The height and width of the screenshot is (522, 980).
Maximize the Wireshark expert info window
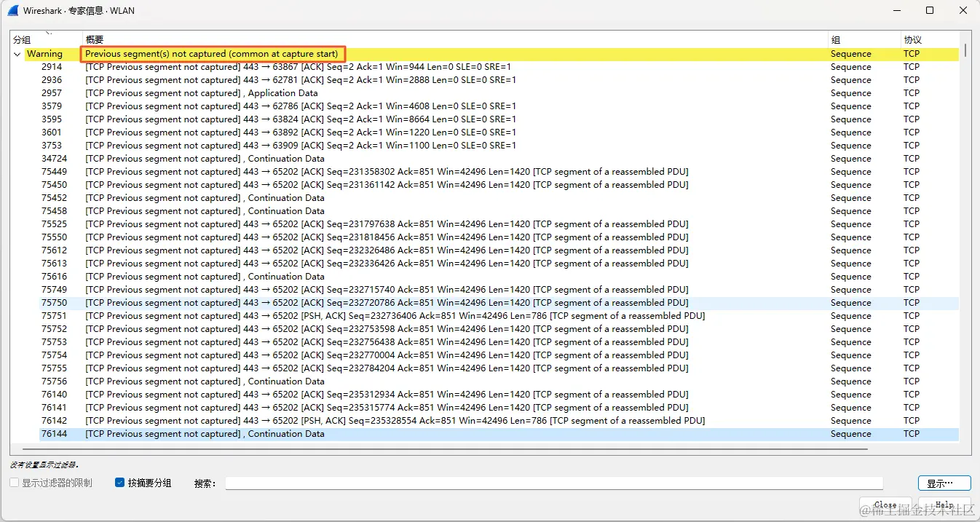[x=930, y=11]
